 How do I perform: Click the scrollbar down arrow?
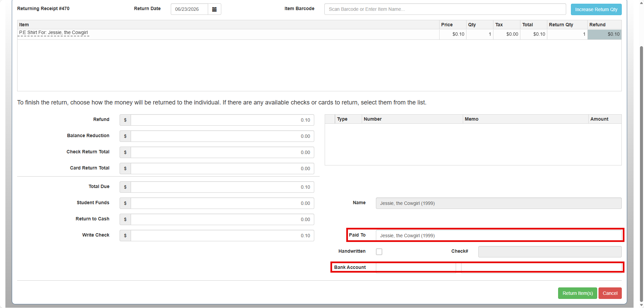coord(641,305)
